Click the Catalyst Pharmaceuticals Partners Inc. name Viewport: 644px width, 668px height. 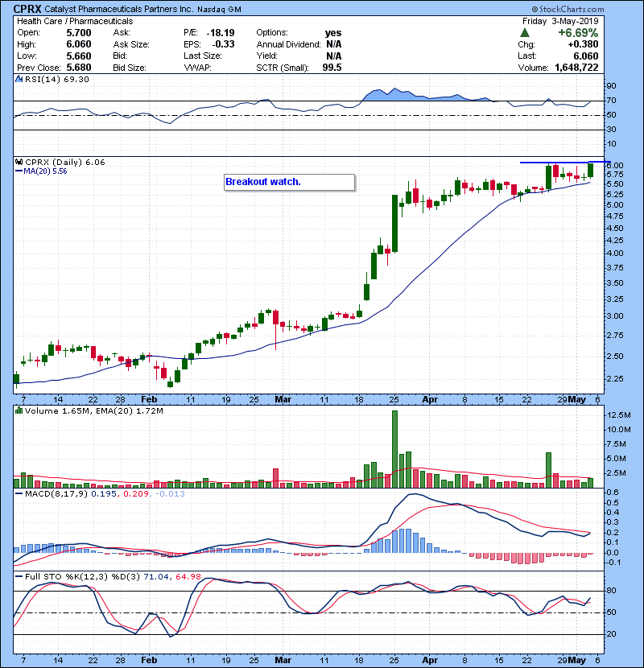click(119, 9)
